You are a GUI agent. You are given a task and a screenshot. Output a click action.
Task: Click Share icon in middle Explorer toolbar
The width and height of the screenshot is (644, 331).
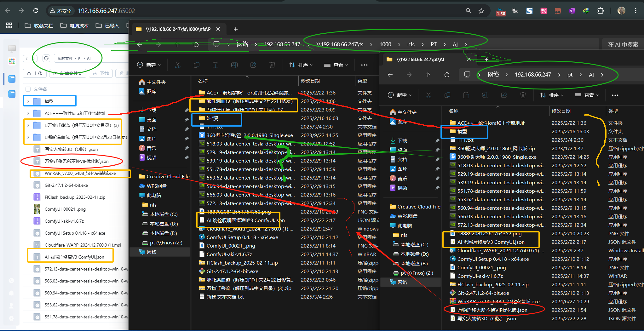(253, 65)
